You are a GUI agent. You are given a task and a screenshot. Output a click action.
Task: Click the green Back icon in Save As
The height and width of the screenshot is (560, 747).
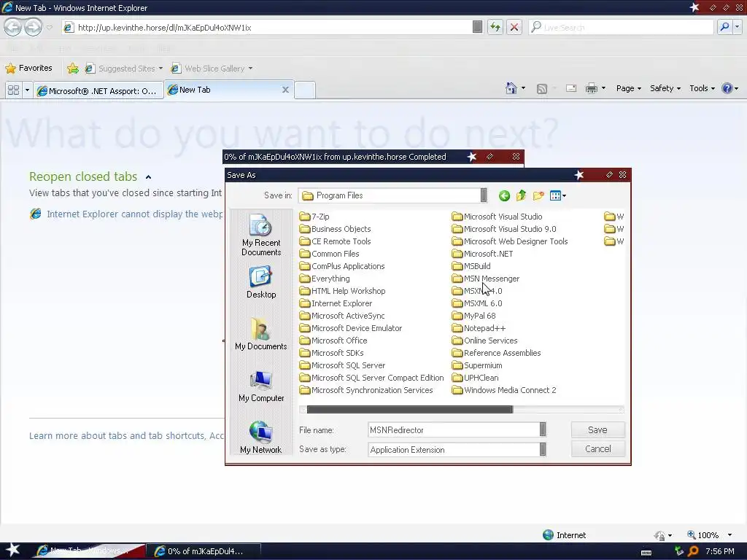[x=504, y=195]
